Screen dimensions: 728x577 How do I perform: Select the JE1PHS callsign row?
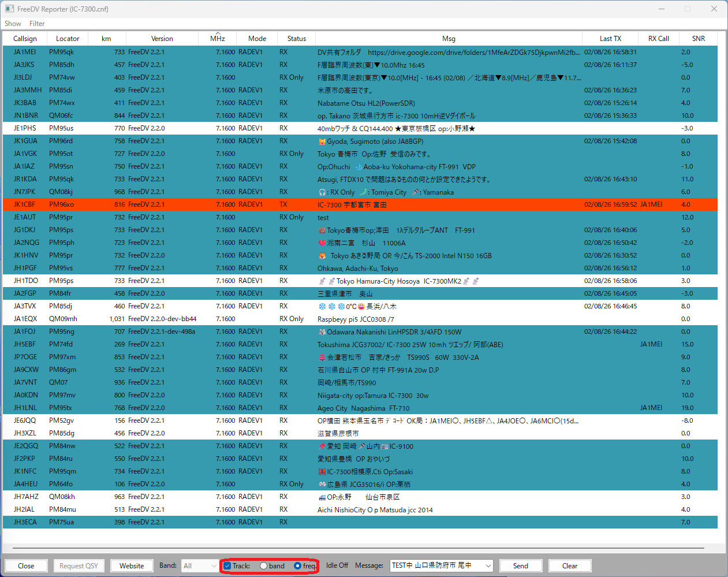tap(360, 128)
